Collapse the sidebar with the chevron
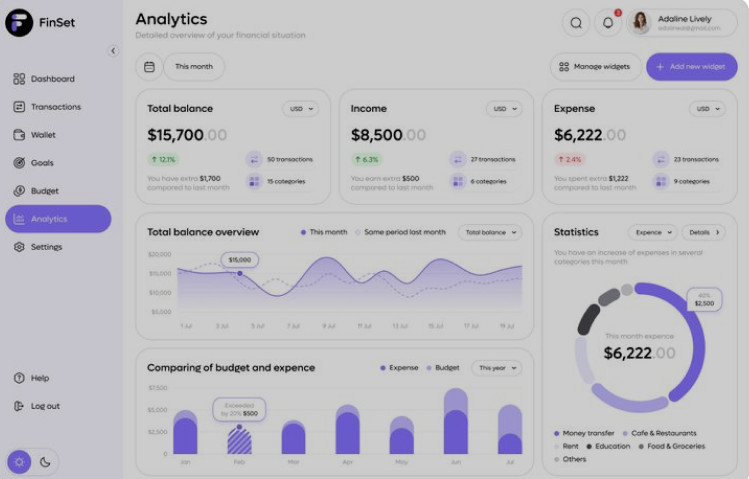 (113, 51)
